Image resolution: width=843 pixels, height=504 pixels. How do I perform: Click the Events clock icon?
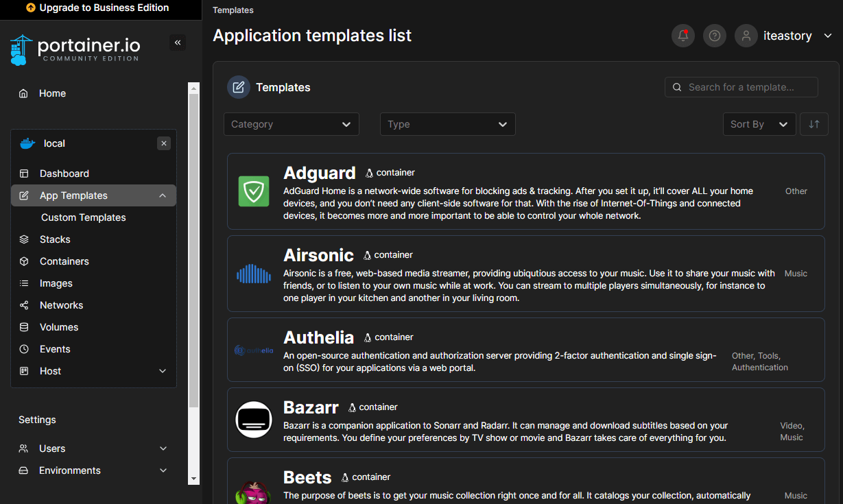(24, 349)
